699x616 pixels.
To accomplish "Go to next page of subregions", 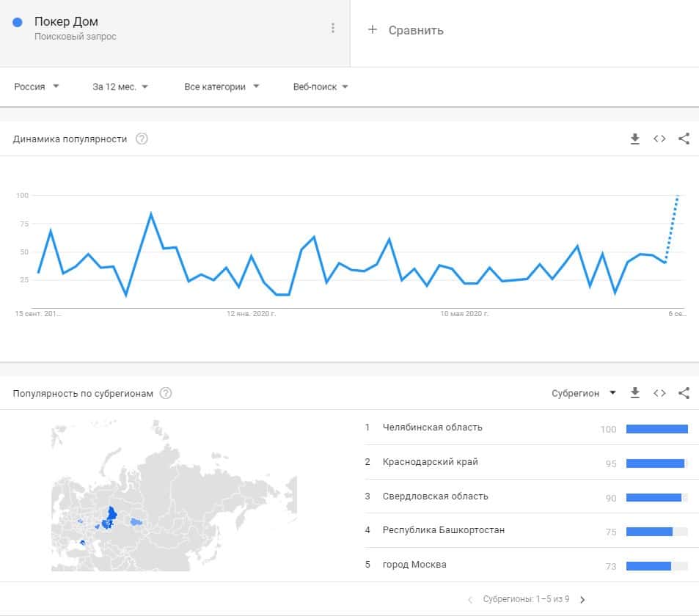I will pos(582,600).
